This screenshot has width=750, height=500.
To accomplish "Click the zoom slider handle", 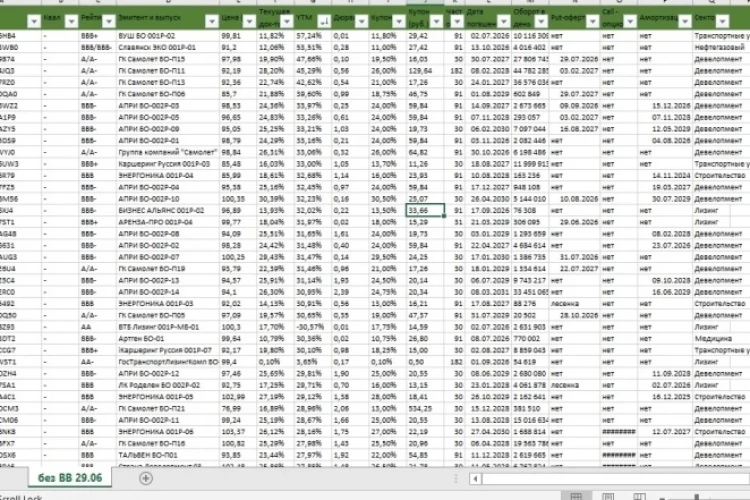I will pos(696,497).
